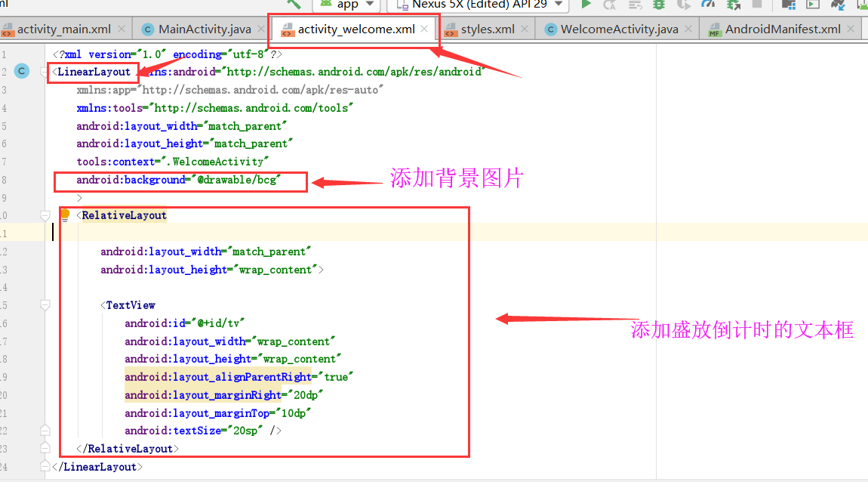The image size is (868, 482).
Task: Close the activity_main.xml tab
Action: [122, 29]
